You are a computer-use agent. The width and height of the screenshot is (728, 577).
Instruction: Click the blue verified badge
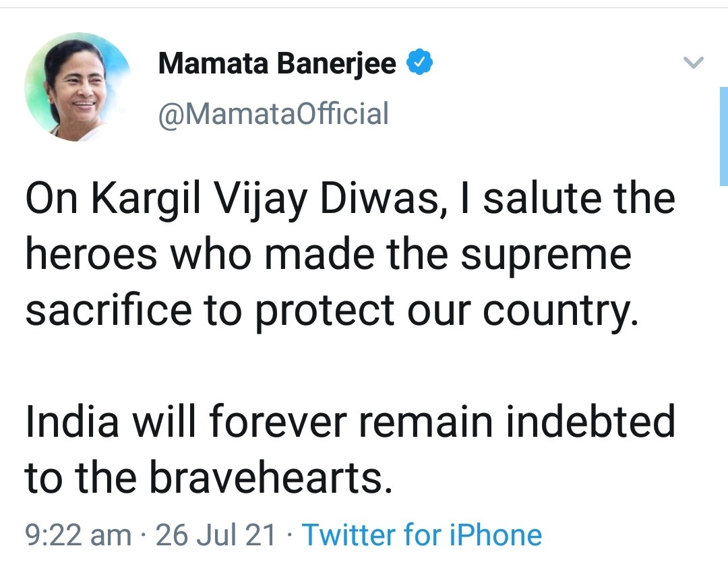point(418,64)
